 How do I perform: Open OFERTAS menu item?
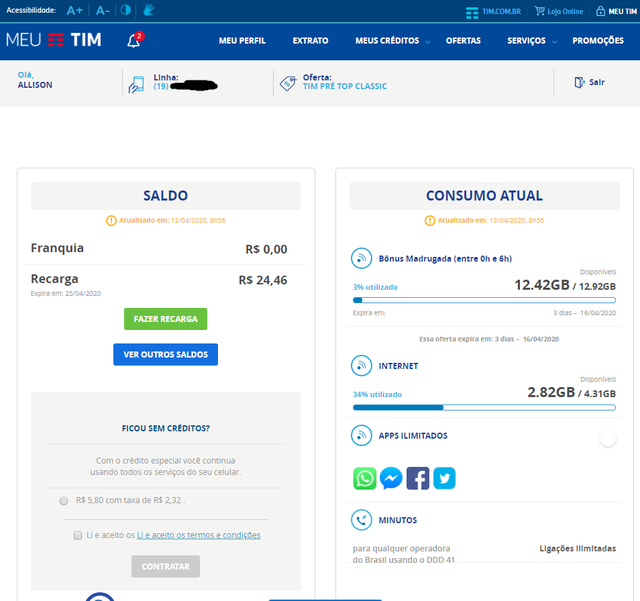tap(463, 40)
